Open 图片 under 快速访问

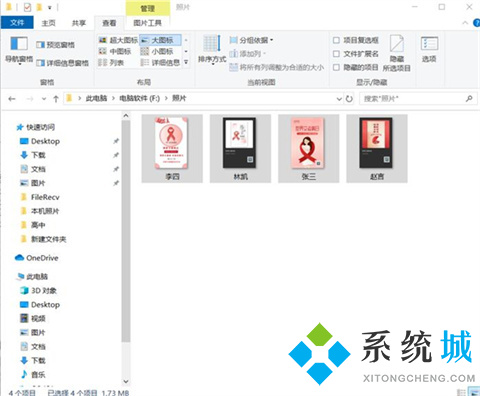pyautogui.click(x=33, y=183)
